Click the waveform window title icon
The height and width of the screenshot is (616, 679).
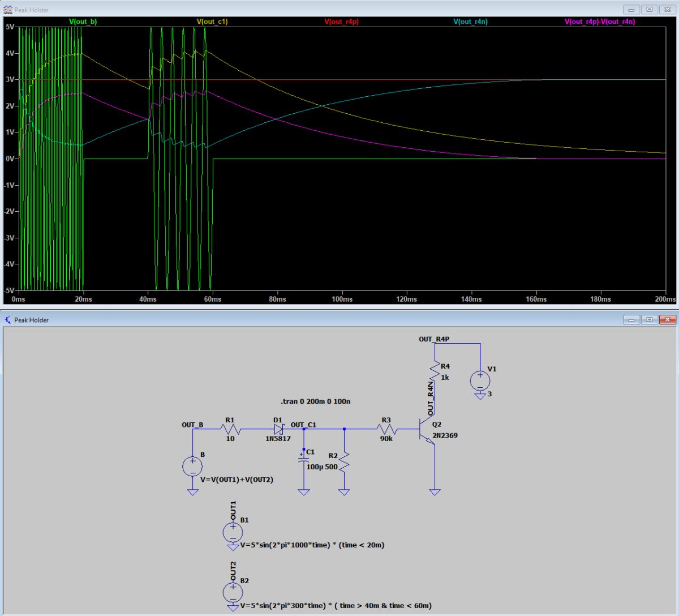click(8, 10)
